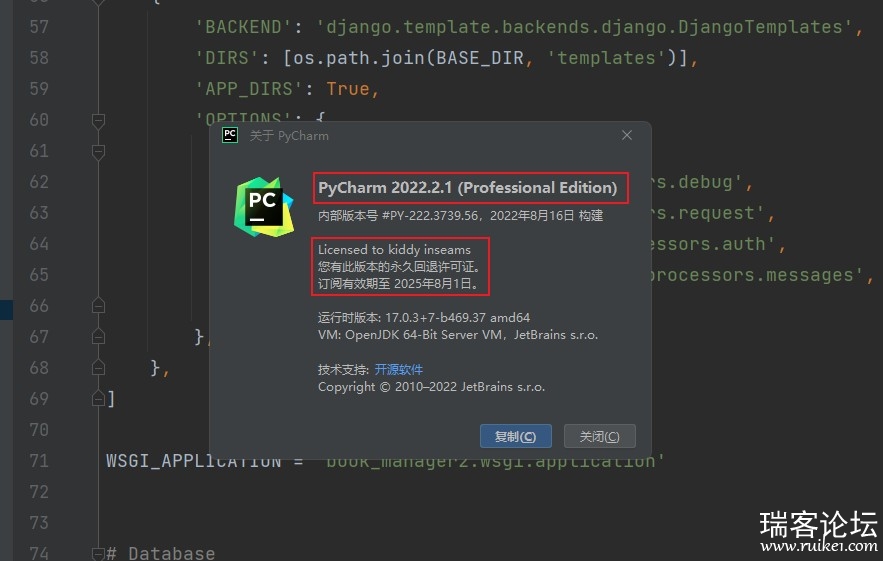Click line number 72 in the gutter
The width and height of the screenshot is (883, 561).
(39, 492)
